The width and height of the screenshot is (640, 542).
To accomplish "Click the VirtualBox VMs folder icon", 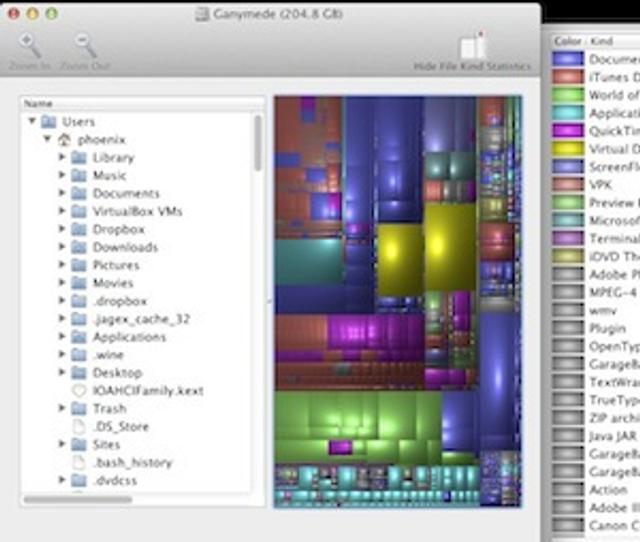I will point(79,211).
